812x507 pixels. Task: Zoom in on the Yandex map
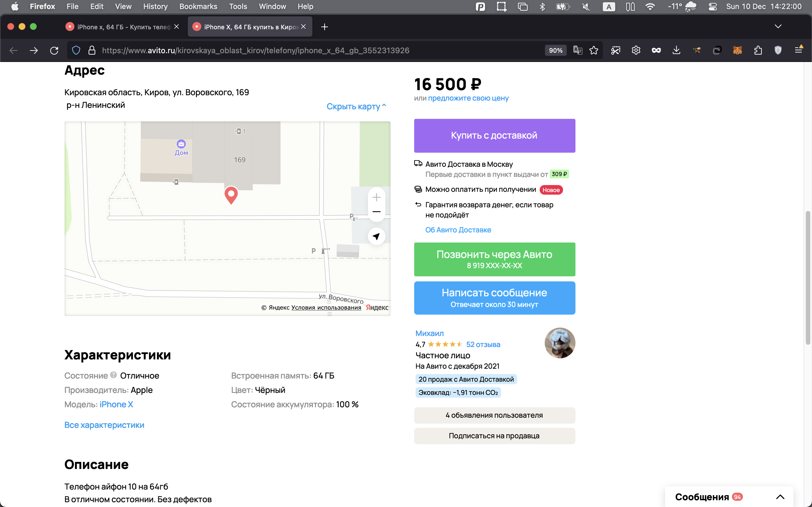pos(376,197)
